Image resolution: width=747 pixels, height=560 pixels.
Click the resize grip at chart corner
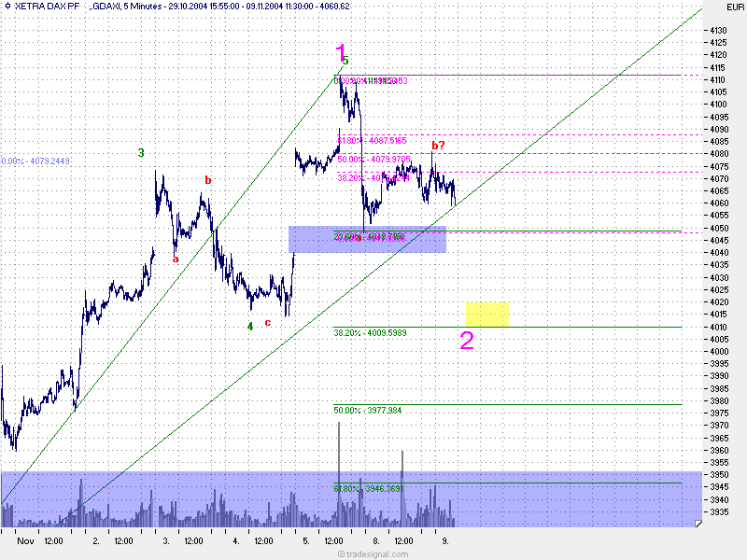click(x=698, y=524)
